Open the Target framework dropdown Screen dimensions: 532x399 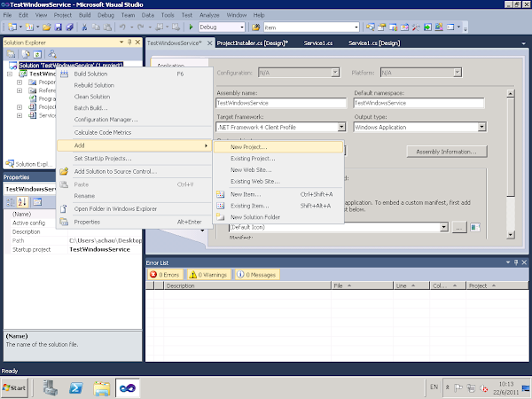tap(341, 127)
